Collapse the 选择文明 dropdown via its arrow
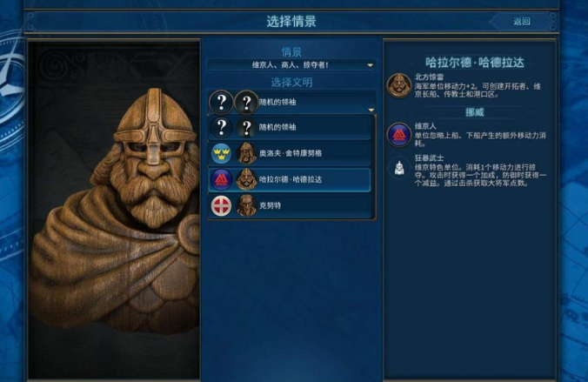 [x=371, y=110]
